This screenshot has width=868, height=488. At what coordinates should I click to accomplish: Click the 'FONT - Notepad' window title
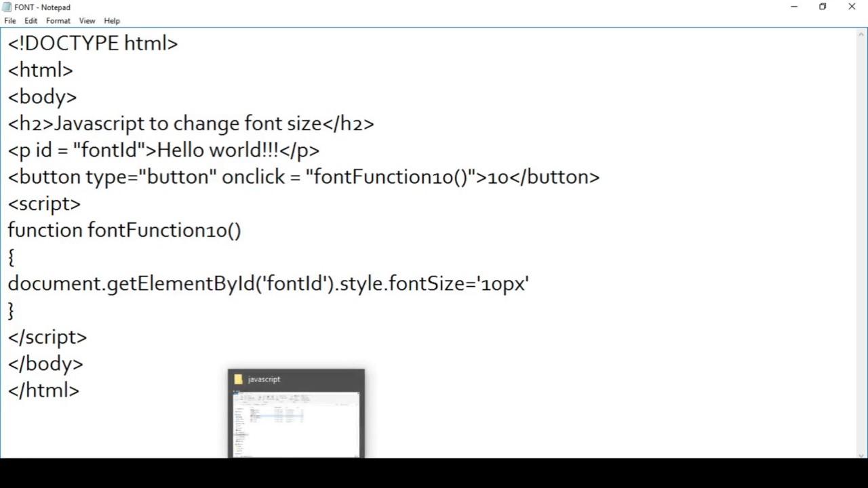click(x=42, y=7)
